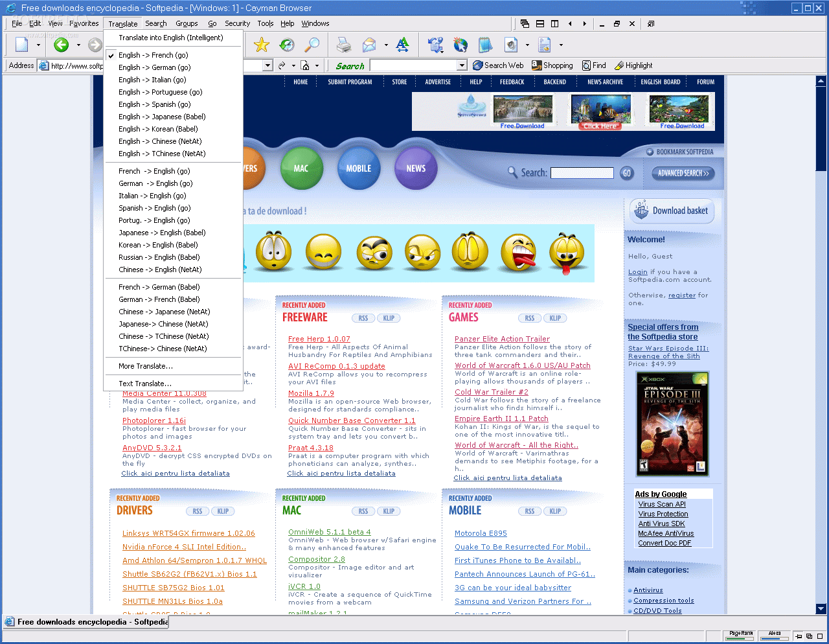Expand dropdown arrow beside document page icon

561,45
